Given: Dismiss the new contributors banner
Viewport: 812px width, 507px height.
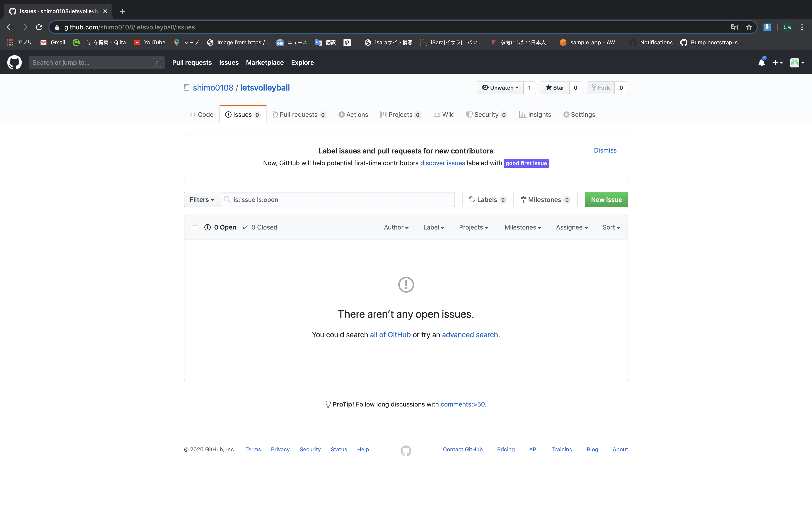Looking at the screenshot, I should [x=605, y=150].
